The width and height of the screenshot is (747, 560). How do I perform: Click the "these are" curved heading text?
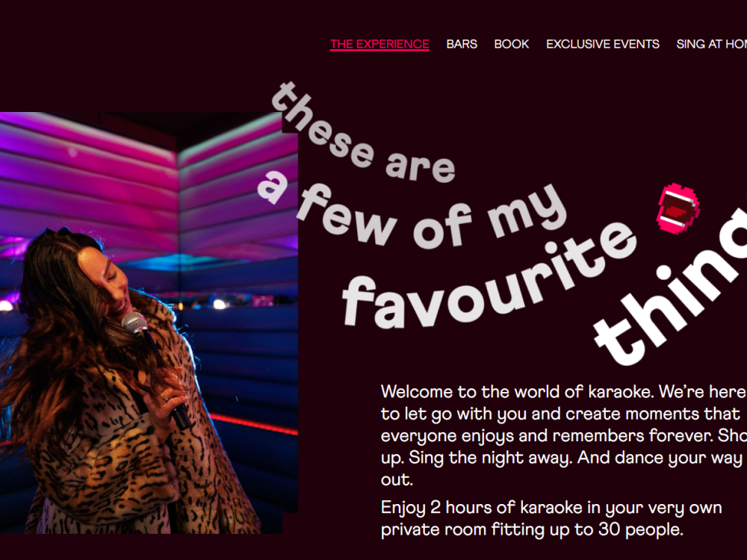(362, 136)
